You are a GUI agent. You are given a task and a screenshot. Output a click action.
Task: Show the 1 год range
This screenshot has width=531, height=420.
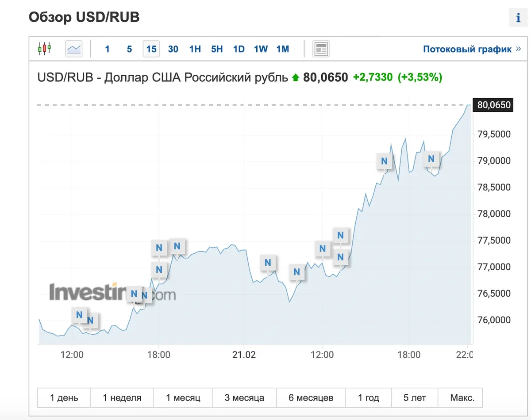coord(369,397)
